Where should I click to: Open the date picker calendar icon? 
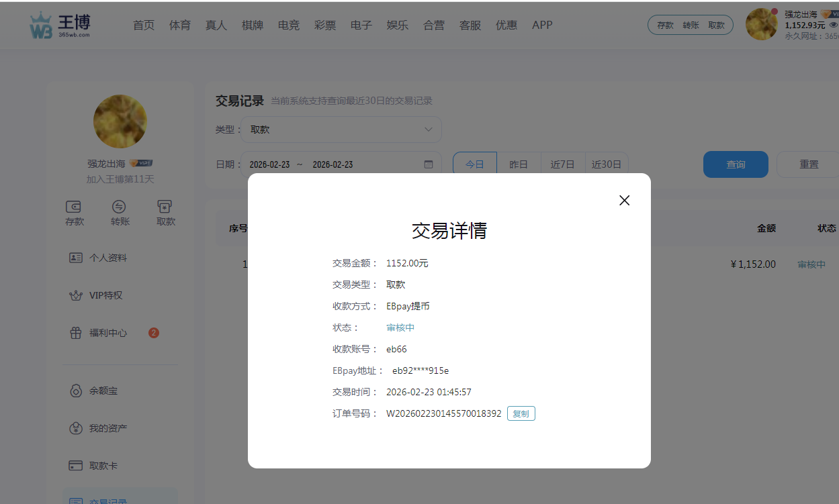[429, 164]
